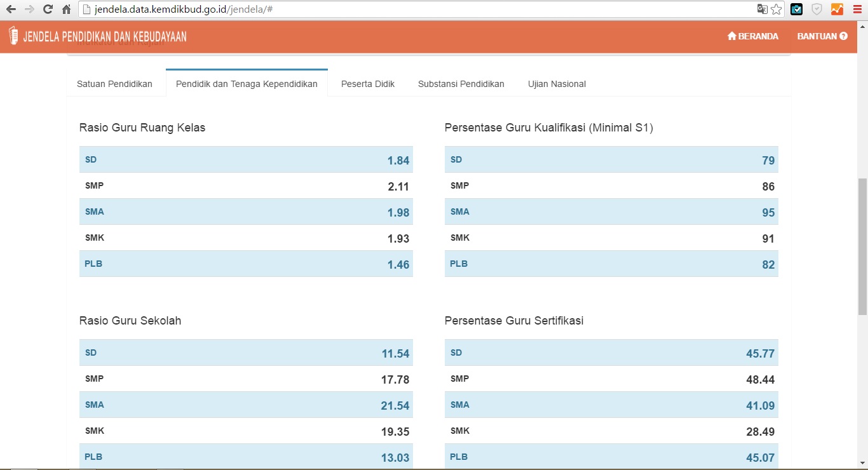
Task: Click the PLB qualification value 82
Action: tap(768, 265)
